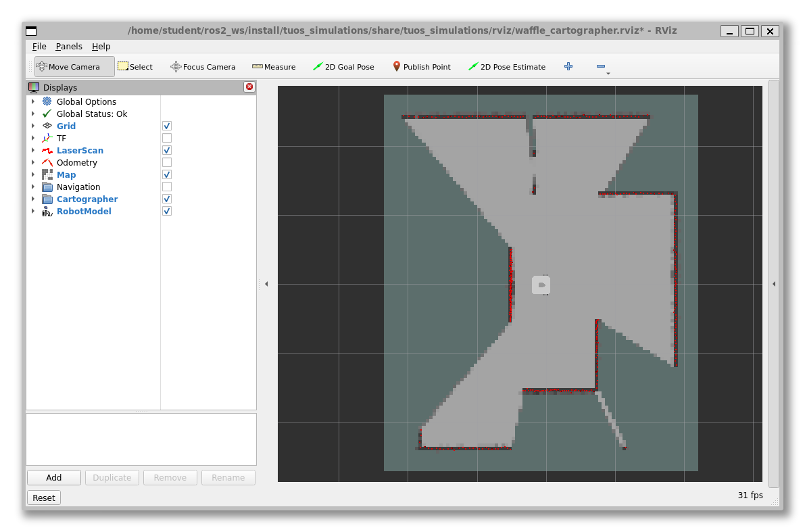
Task: Select the RobotModel tree label
Action: [84, 211]
